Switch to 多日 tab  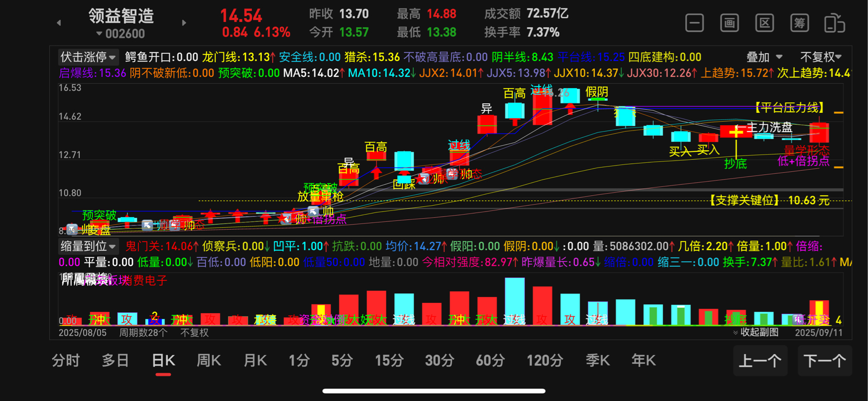[x=115, y=360]
